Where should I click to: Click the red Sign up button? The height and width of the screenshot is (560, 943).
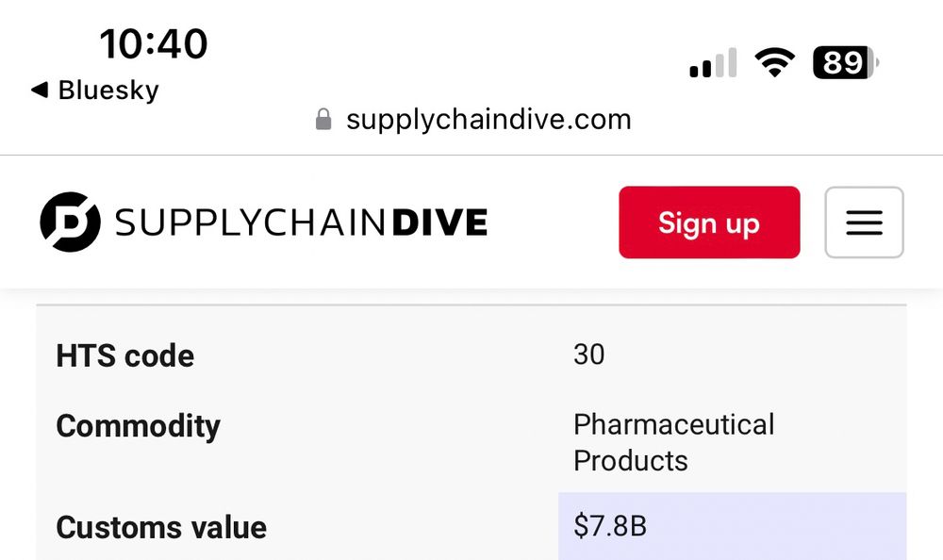pos(709,222)
